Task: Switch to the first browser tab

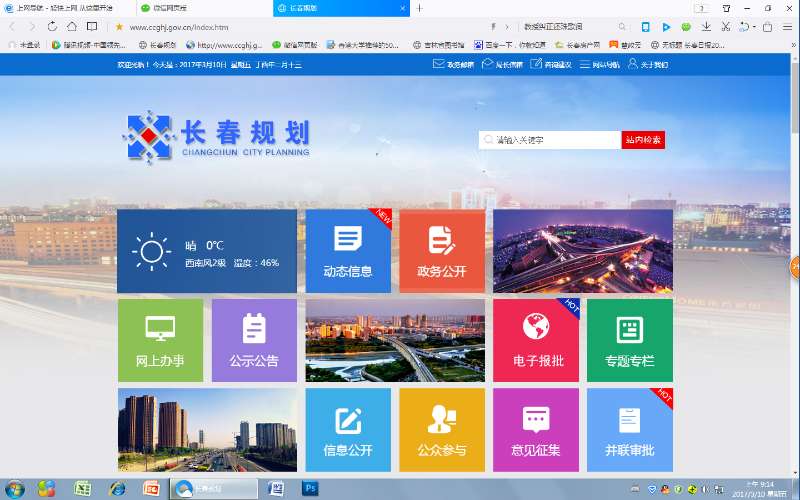Action: click(65, 8)
